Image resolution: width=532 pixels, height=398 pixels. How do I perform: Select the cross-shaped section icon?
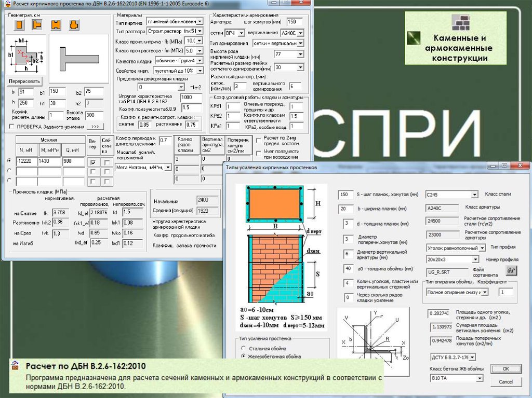point(73,24)
